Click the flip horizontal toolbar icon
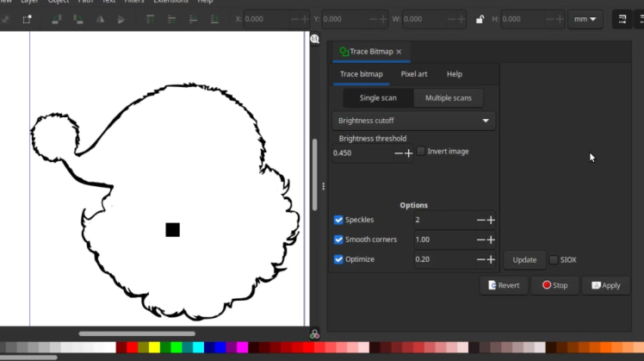Image resolution: width=644 pixels, height=361 pixels. [102, 19]
